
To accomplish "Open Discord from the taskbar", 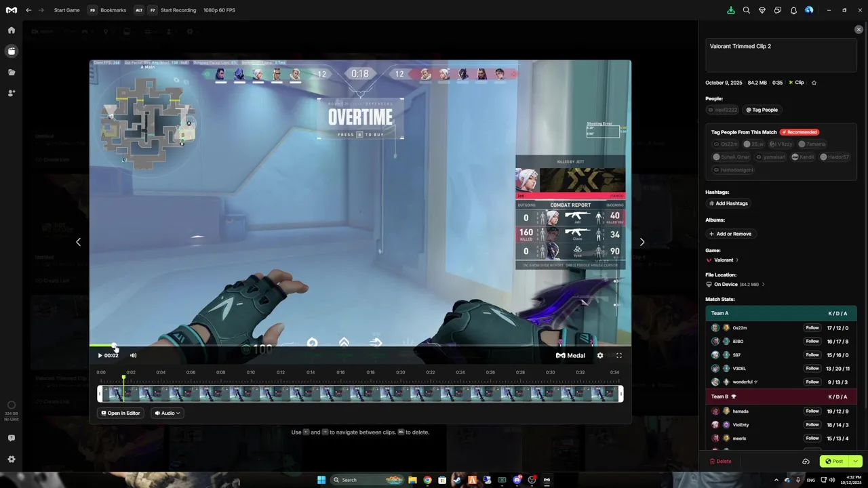I will tap(517, 480).
